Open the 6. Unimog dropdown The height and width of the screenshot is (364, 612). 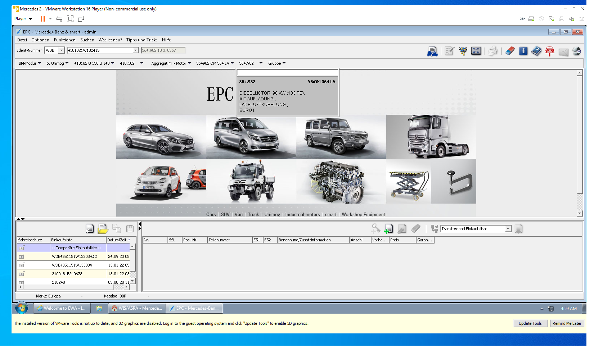click(57, 63)
